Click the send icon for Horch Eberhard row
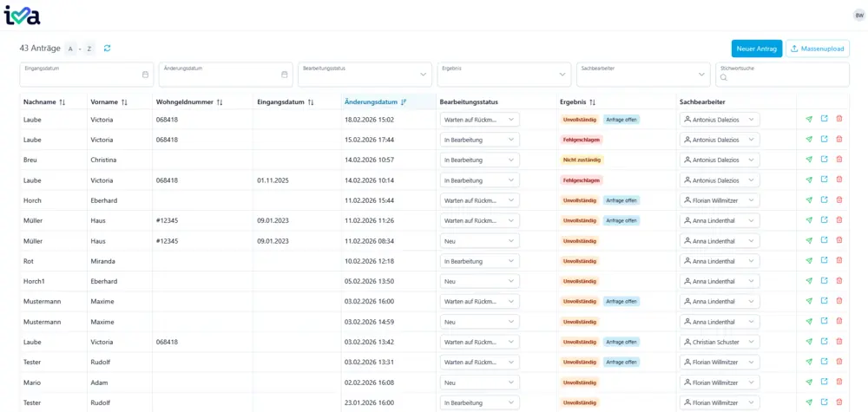Screen dimensions: 868x412 (809, 200)
